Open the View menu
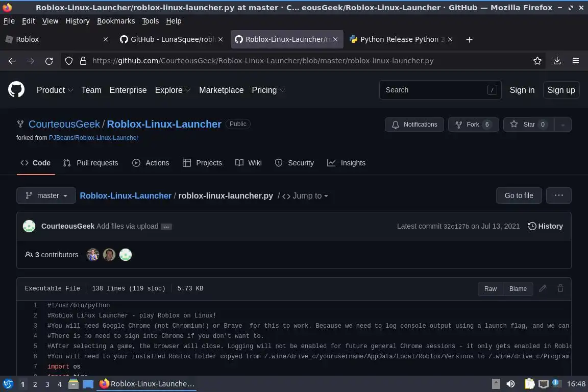Screen dimensions: 588x392 tap(50, 21)
